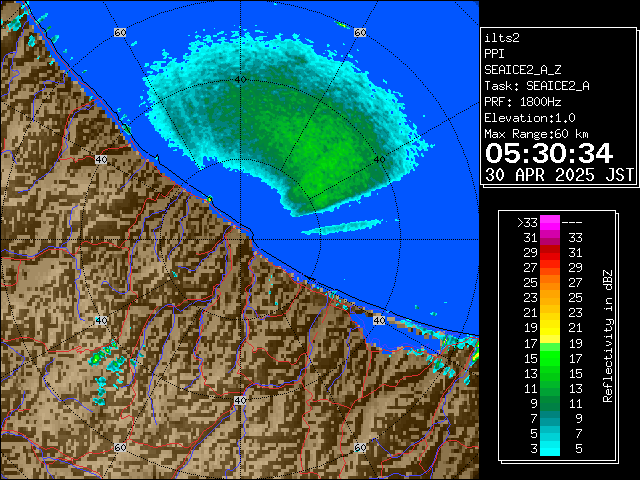Click the '>33' legend label
640x480 pixels.
pyautogui.click(x=527, y=223)
